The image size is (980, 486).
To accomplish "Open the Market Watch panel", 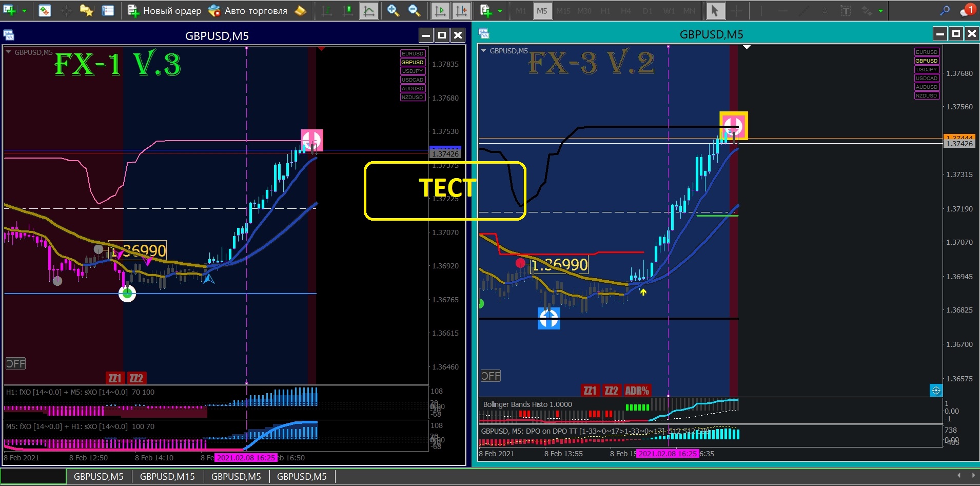I will (45, 10).
